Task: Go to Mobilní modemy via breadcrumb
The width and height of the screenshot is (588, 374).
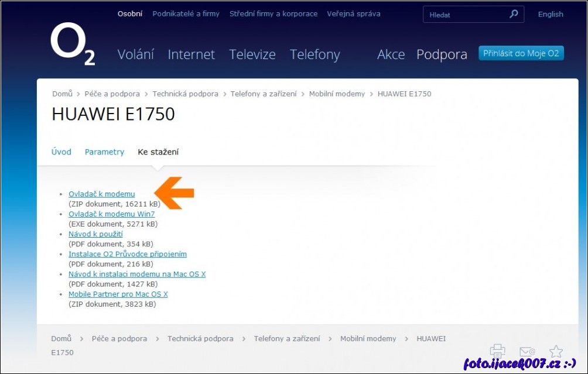Action: (x=337, y=93)
